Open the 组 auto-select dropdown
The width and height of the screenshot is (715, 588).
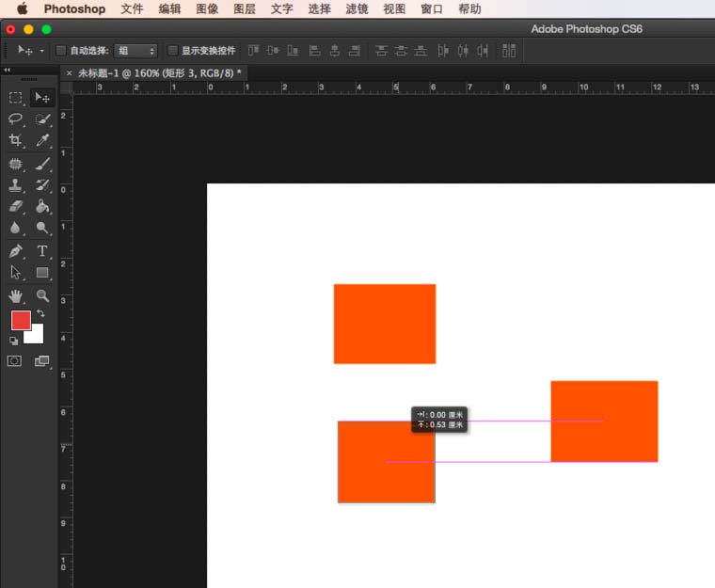point(135,51)
